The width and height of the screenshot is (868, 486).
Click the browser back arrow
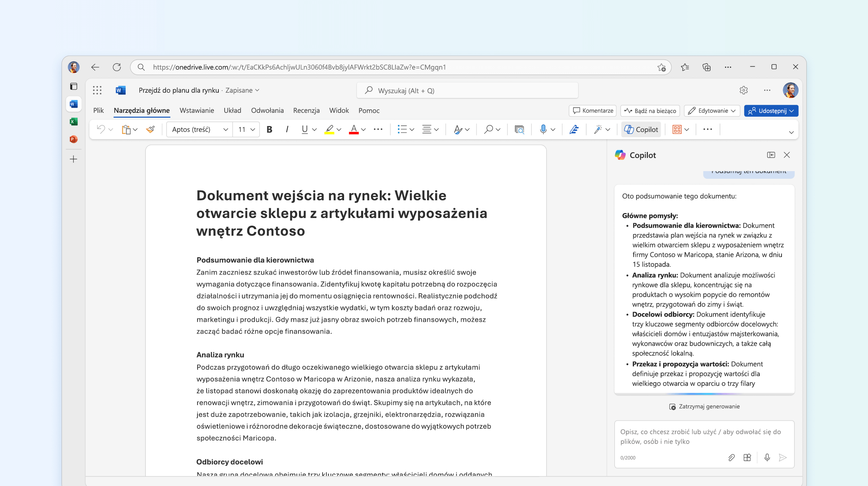(95, 67)
